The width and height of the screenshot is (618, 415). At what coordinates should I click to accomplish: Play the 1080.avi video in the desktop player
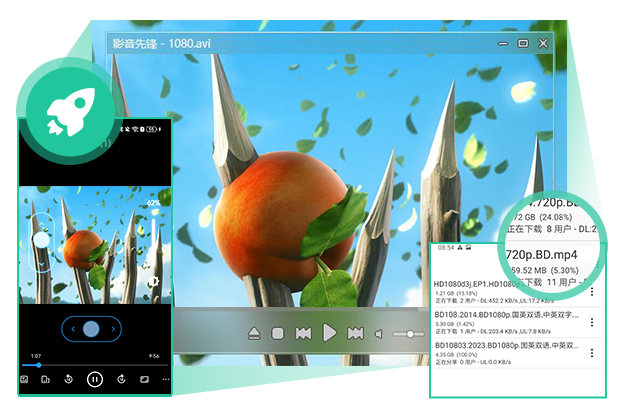pos(329,333)
